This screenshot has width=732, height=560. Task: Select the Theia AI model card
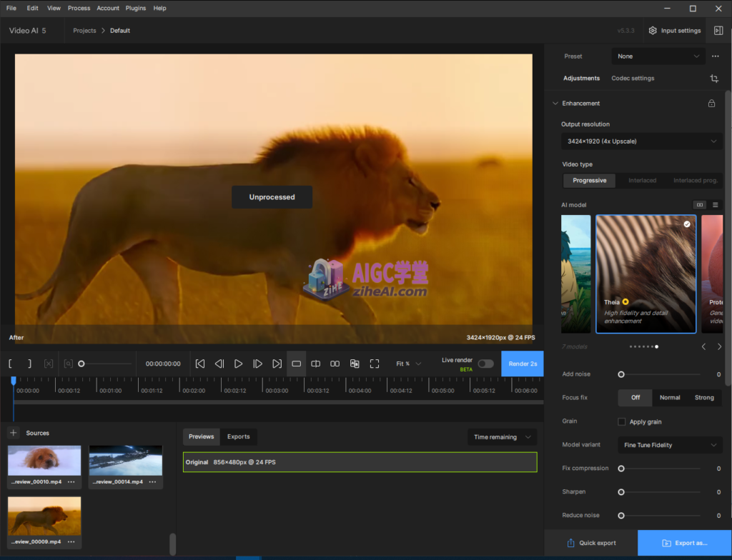646,274
